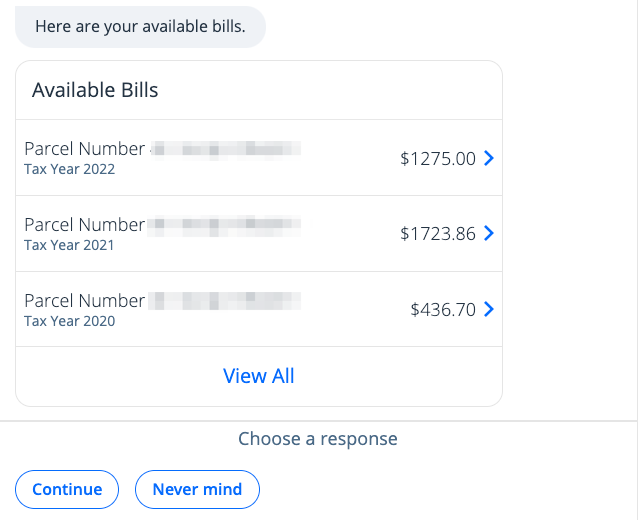
Task: Select the $436.70 bill amount
Action: [x=442, y=310]
